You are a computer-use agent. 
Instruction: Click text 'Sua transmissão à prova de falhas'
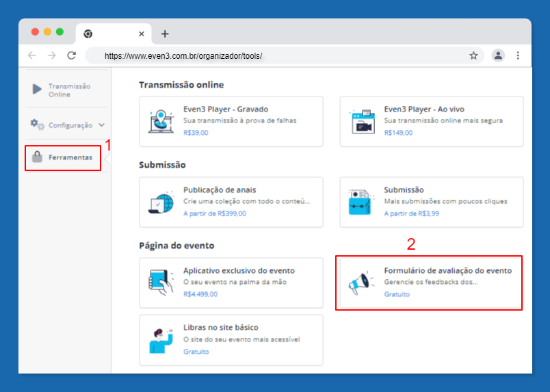pos(240,120)
